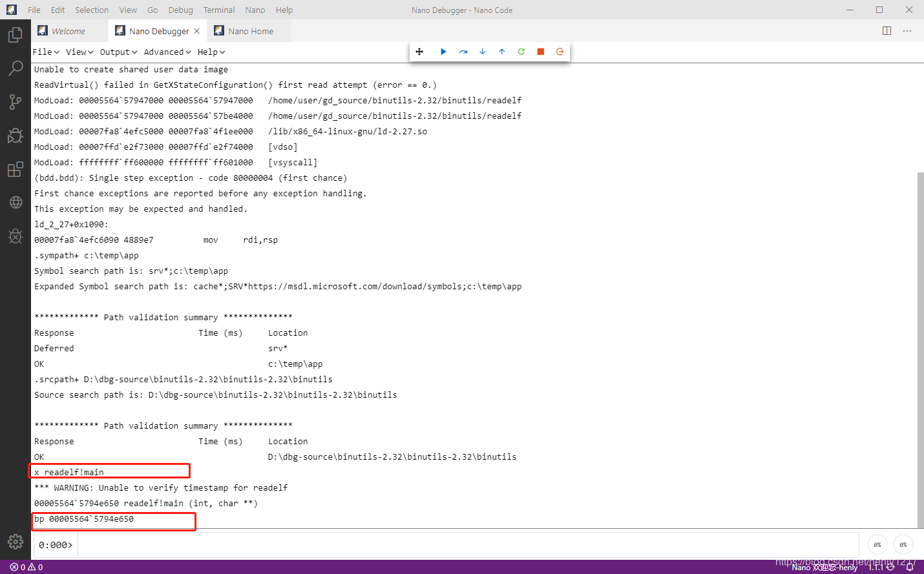This screenshot has width=924, height=574.
Task: Click the 'mov rdi,rsp' disassembly line
Action: tap(156, 240)
